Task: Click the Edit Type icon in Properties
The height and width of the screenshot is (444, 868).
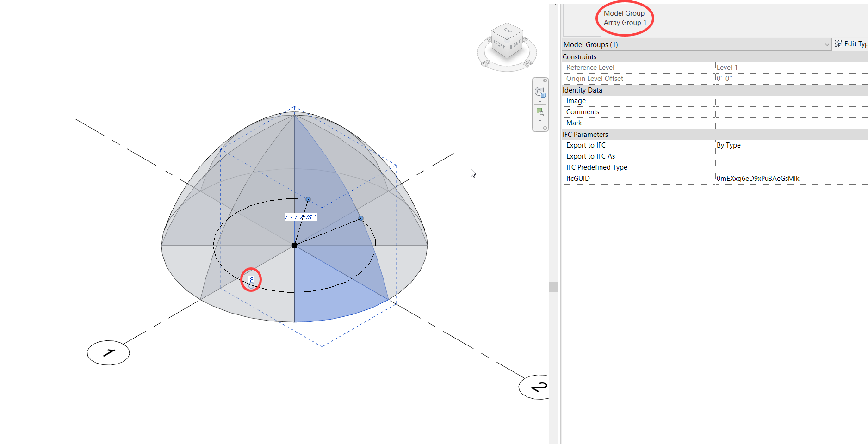Action: pyautogui.click(x=838, y=44)
